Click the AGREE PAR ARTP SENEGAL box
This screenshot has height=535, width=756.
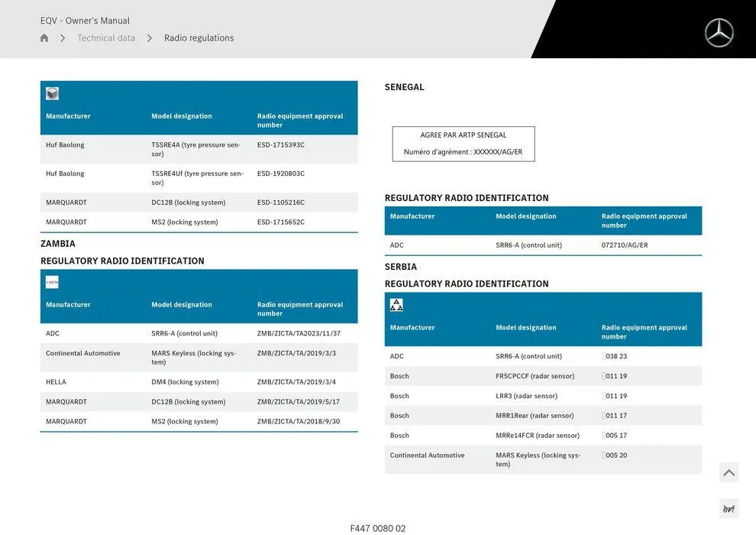(464, 143)
